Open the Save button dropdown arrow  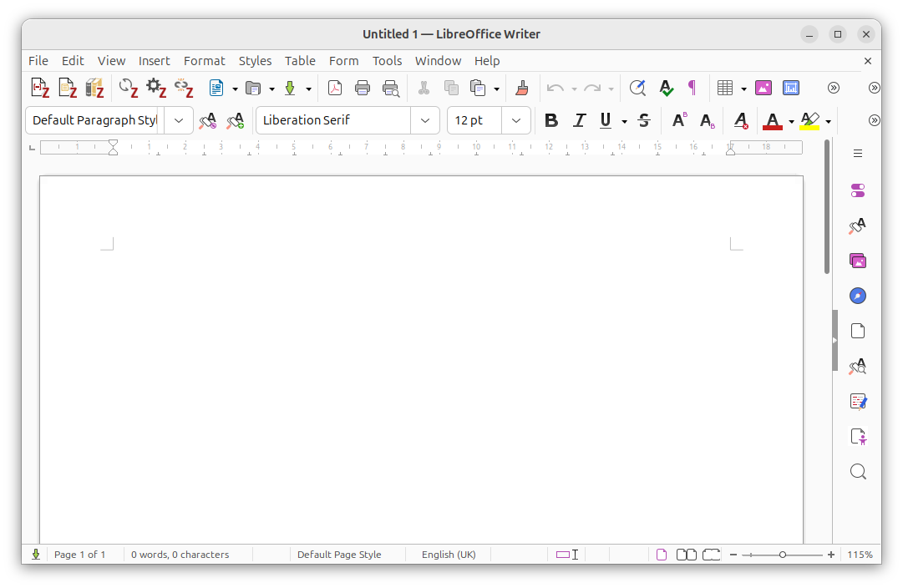(x=309, y=89)
